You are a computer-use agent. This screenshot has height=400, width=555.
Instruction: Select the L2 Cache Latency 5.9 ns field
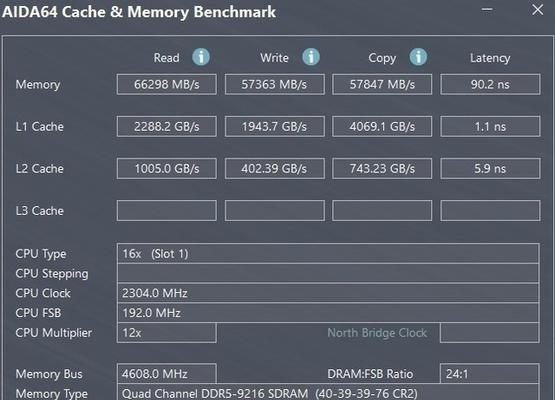coord(490,168)
